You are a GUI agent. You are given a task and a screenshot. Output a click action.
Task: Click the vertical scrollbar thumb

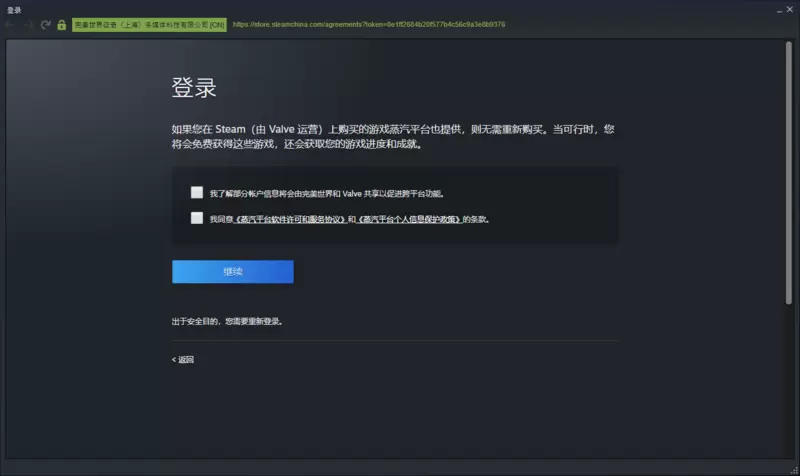789,173
